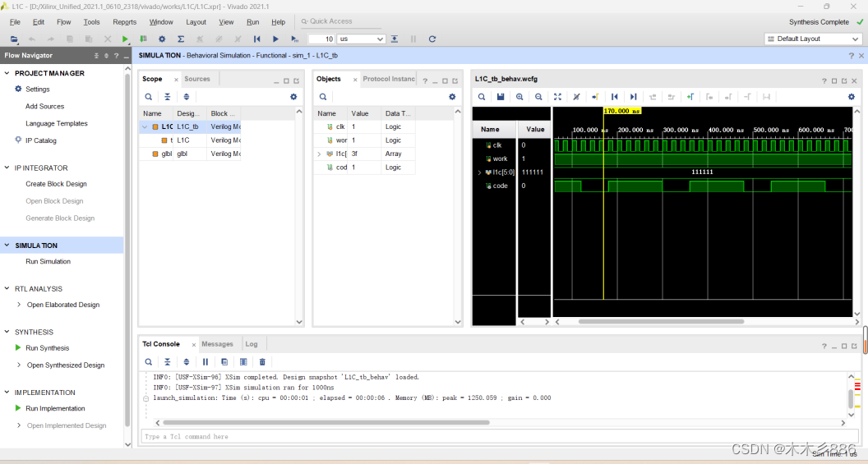This screenshot has height=464, width=868.
Task: Open time unit dropdown showing us
Action: coord(361,39)
